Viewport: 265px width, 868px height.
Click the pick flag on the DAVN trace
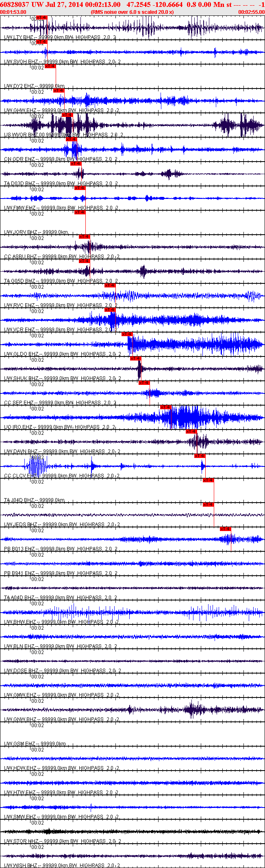point(191,432)
